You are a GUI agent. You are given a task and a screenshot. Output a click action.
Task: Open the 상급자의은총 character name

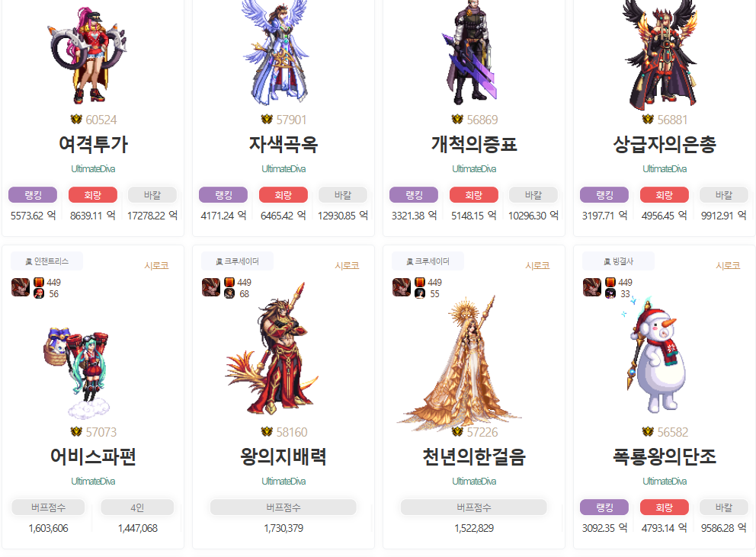[x=665, y=144]
